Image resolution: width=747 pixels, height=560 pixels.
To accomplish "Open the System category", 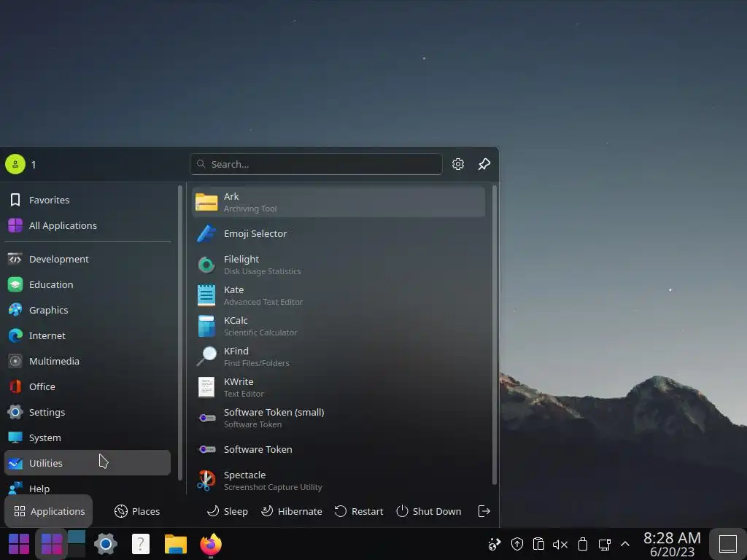I will tap(88, 437).
